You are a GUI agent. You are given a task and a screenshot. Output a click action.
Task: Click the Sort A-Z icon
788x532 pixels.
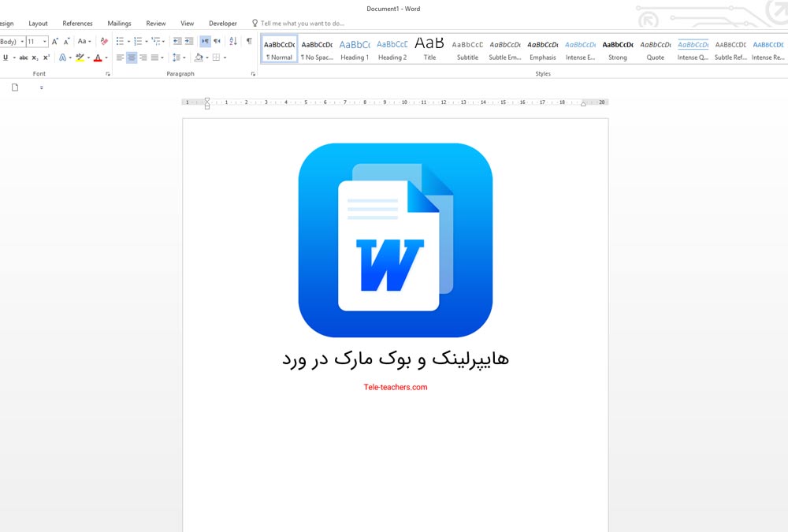[x=233, y=41]
